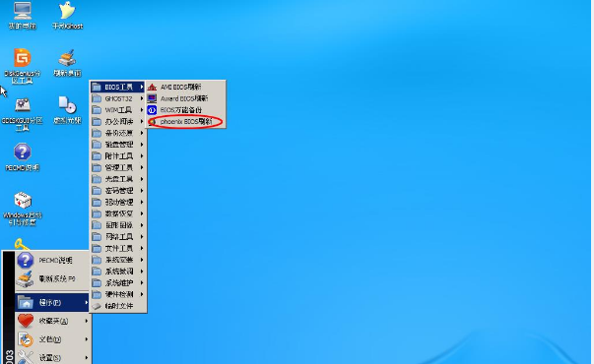Click the folder icon next to 系统维护
The width and height of the screenshot is (594, 364).
97,282
